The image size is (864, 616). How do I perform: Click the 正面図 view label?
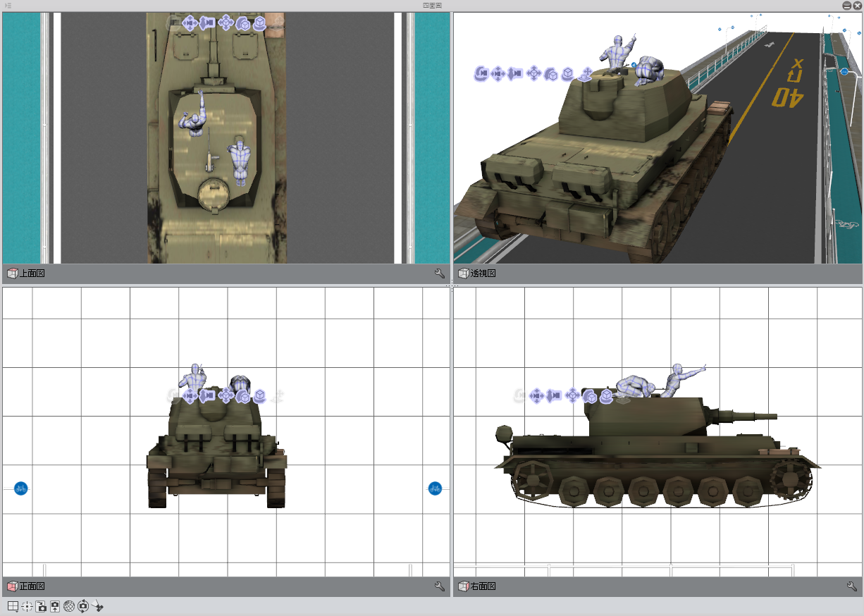pyautogui.click(x=32, y=586)
